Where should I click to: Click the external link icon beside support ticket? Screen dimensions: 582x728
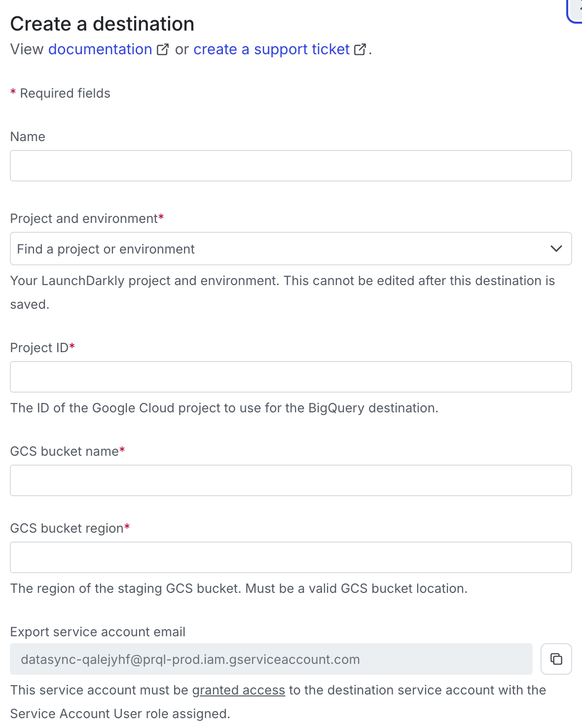click(x=360, y=49)
